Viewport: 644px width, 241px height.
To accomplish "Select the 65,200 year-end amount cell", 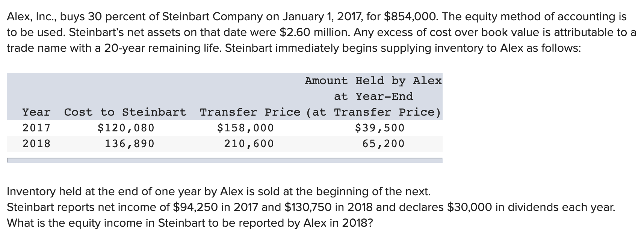I will (x=383, y=144).
